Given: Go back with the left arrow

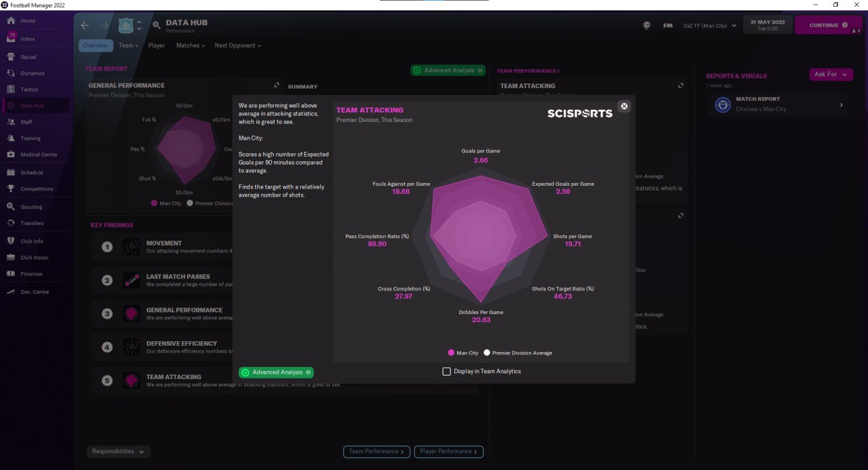Looking at the screenshot, I should [85, 26].
